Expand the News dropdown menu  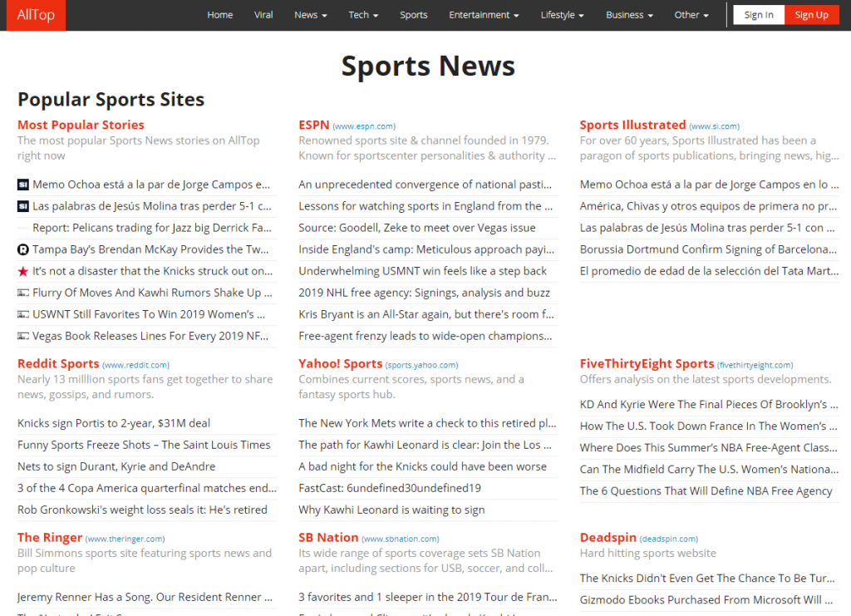tap(311, 15)
